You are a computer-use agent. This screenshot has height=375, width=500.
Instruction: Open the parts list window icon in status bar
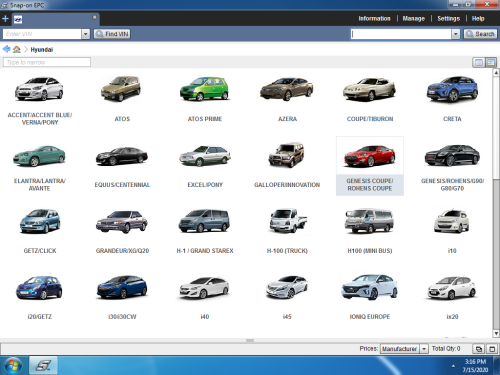479,349
